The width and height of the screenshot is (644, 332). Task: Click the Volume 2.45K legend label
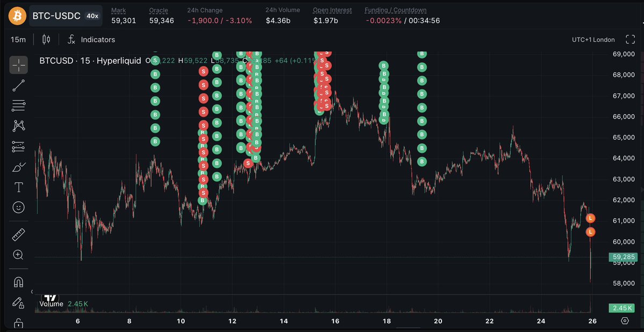tap(64, 304)
